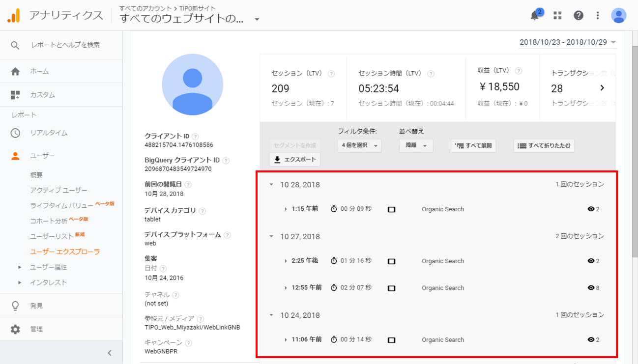The image size is (638, 364).
Task: Open the date range picker 2018/10/23 - 2018/10/29
Action: (568, 42)
